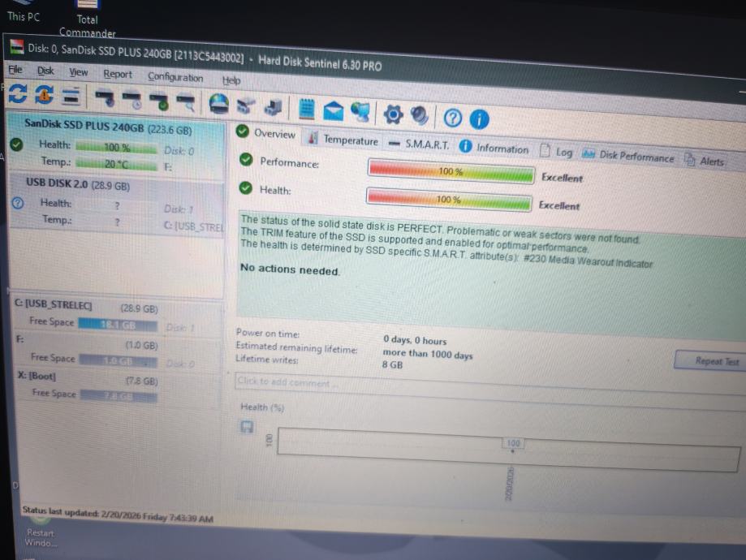The width and height of the screenshot is (746, 560).
Task: Click the disk with magnifier icon
Action: point(186,103)
